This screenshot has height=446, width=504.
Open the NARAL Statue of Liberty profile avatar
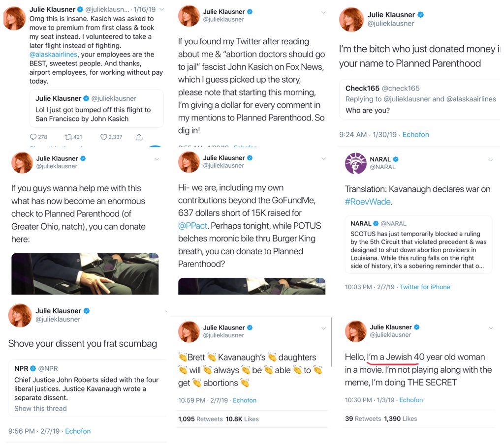tap(356, 163)
